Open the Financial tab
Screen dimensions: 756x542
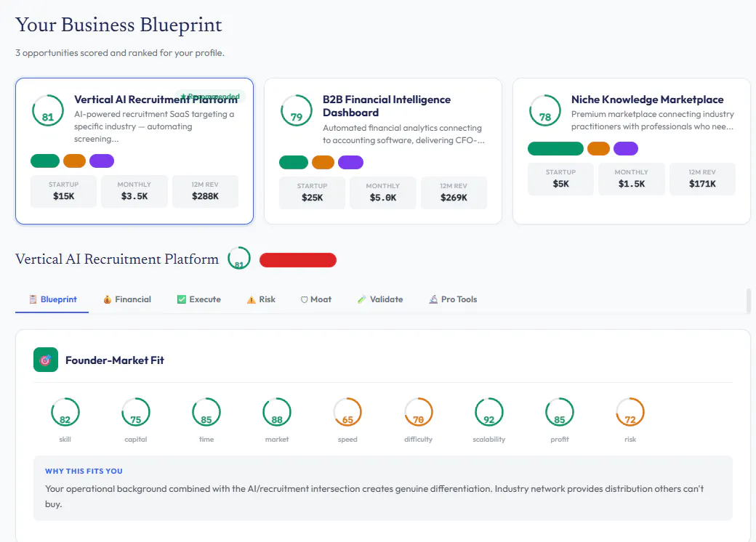(127, 299)
